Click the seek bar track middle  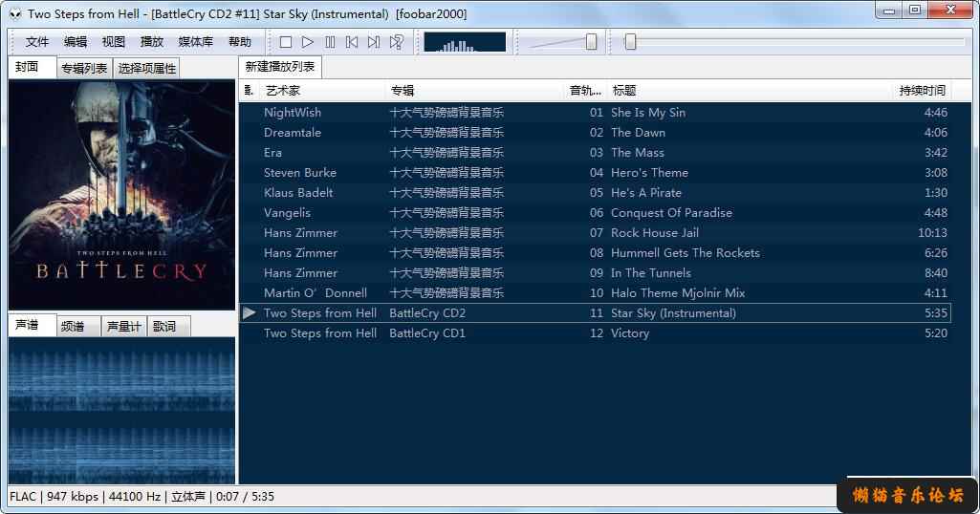pyautogui.click(x=795, y=42)
